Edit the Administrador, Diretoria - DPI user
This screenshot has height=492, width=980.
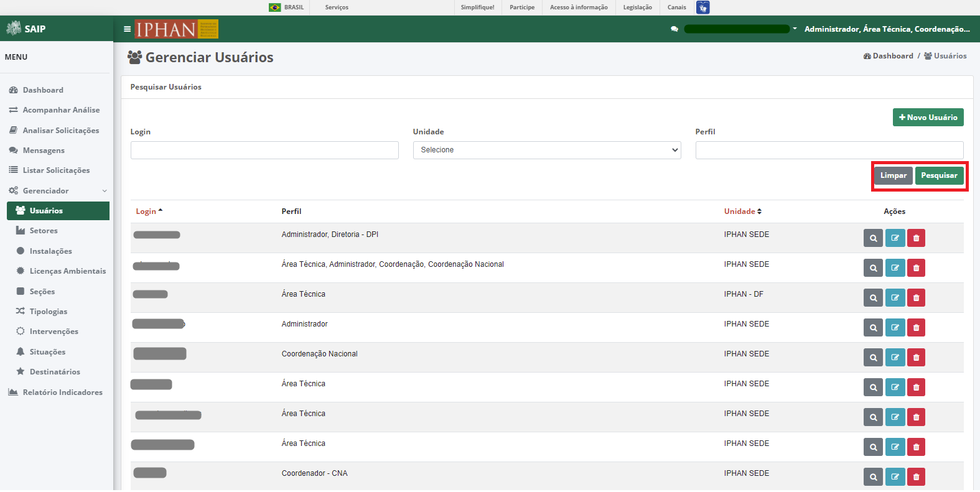click(895, 238)
